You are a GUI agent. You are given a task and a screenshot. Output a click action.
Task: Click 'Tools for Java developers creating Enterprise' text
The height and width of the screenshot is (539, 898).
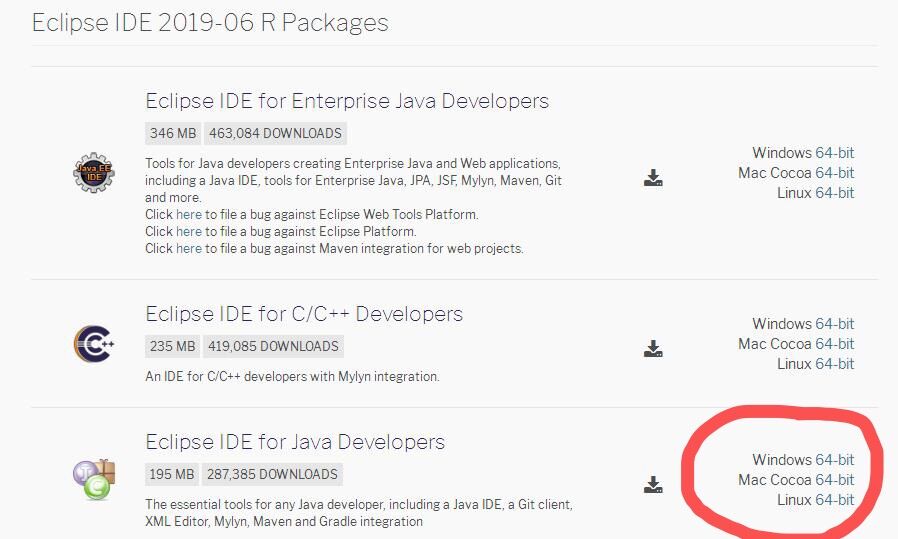click(353, 180)
